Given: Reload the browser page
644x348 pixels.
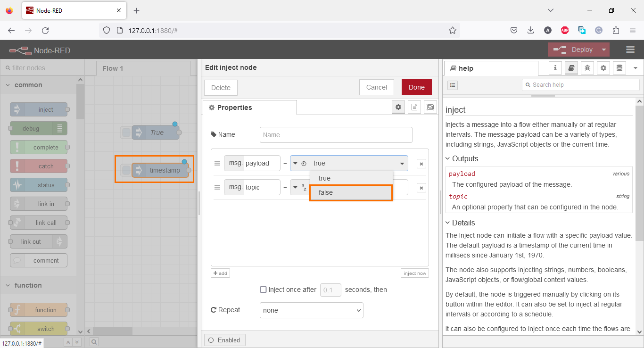Looking at the screenshot, I should 45,30.
